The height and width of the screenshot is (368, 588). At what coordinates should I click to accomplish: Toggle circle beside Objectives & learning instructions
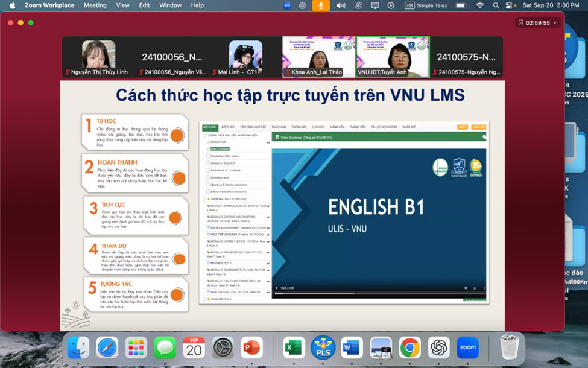[208, 185]
